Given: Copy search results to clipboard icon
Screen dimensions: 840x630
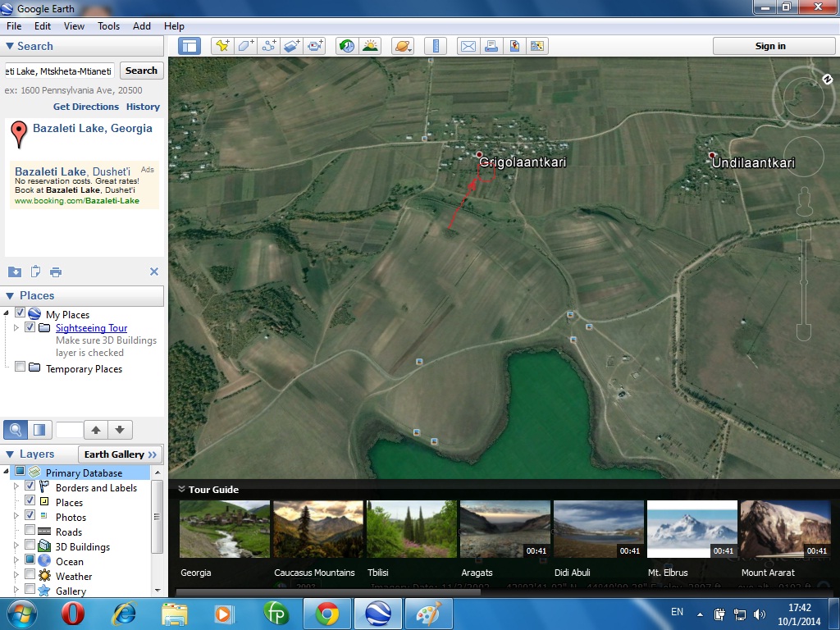Looking at the screenshot, I should pos(35,272).
